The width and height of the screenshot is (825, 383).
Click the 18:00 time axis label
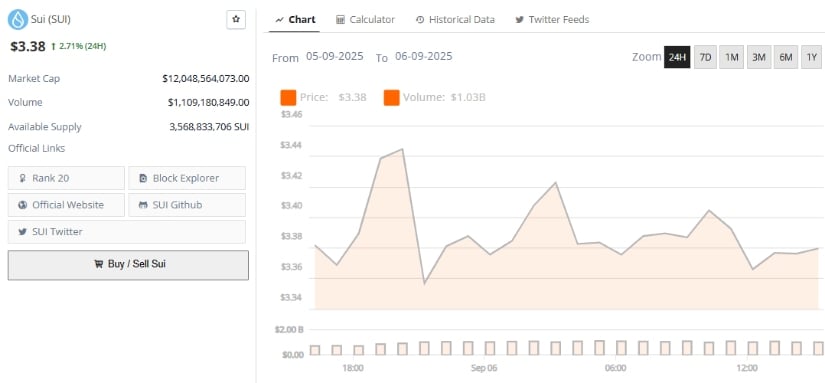pos(353,367)
